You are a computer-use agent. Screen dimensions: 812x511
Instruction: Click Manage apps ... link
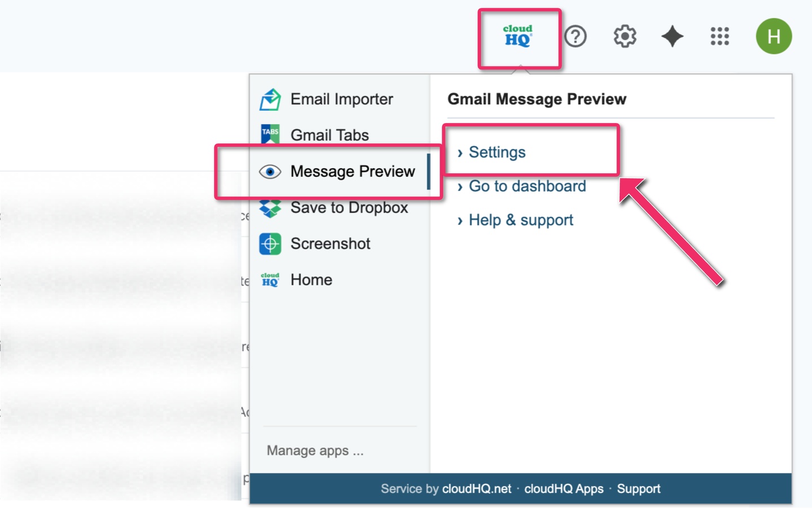click(315, 451)
